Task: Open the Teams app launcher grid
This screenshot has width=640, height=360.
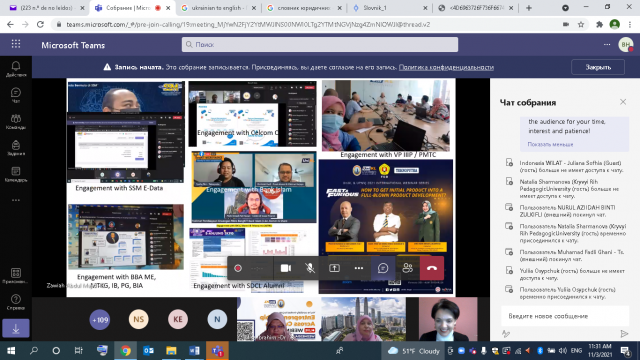Action: click(16, 44)
